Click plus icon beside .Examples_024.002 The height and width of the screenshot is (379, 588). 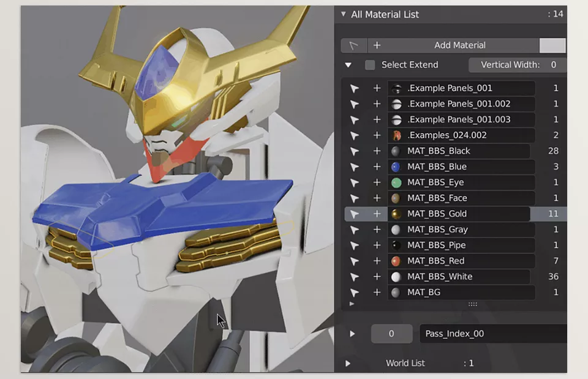click(x=377, y=135)
